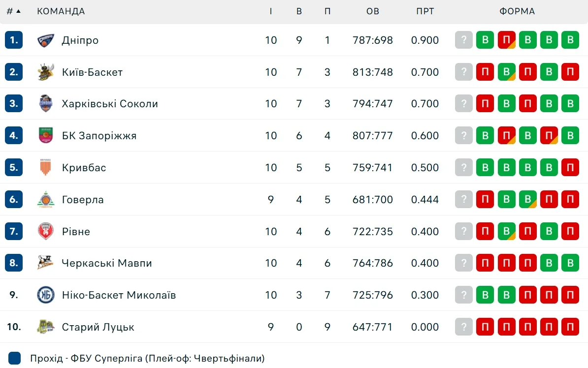Select the Кривбас team logo
588x368 pixels.
46,168
